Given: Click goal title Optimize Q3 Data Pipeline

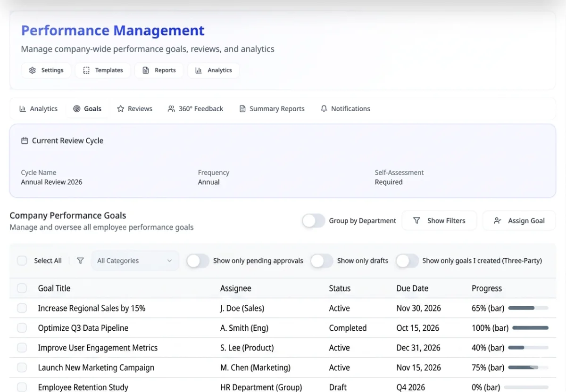Looking at the screenshot, I should coord(83,328).
